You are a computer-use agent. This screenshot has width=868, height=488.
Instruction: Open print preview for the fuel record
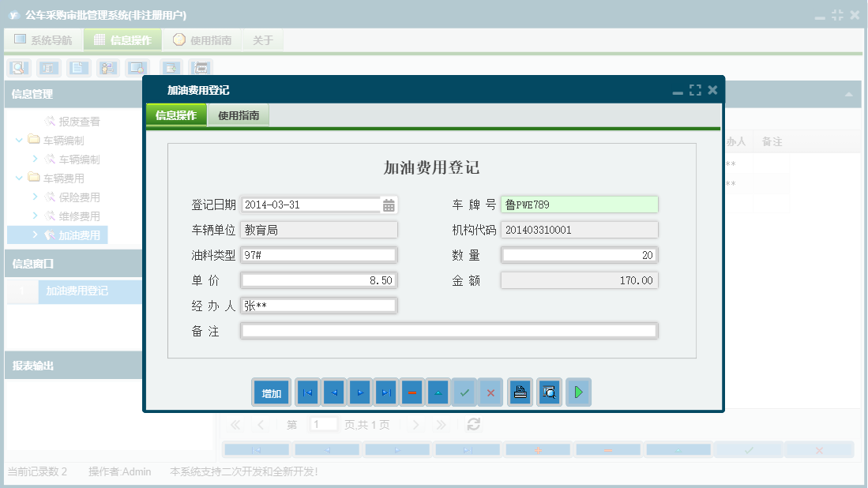coord(549,392)
